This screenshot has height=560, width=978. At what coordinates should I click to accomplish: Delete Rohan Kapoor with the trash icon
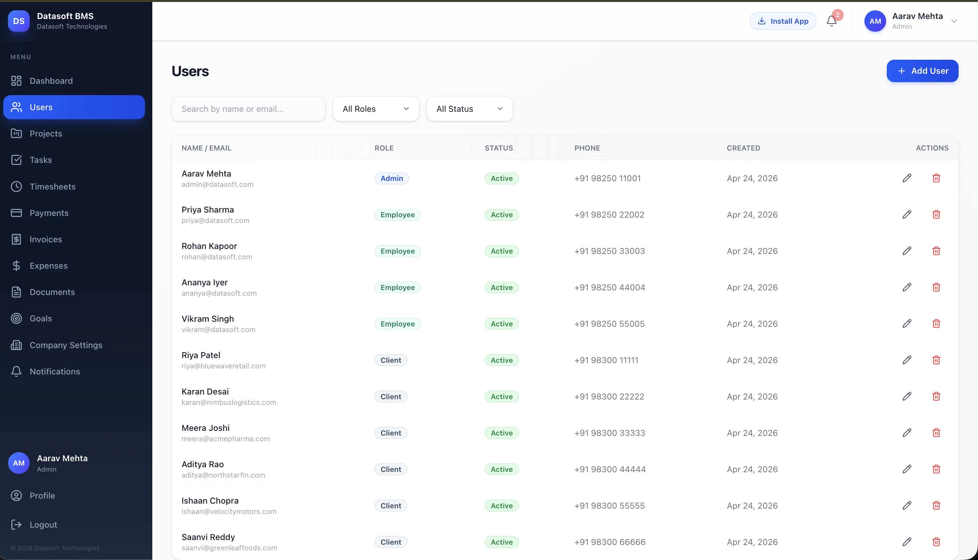pos(937,251)
